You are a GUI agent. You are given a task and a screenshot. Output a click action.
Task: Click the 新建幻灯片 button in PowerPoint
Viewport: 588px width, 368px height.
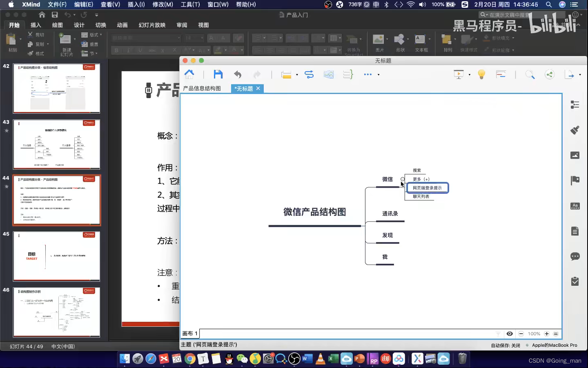pos(67,45)
